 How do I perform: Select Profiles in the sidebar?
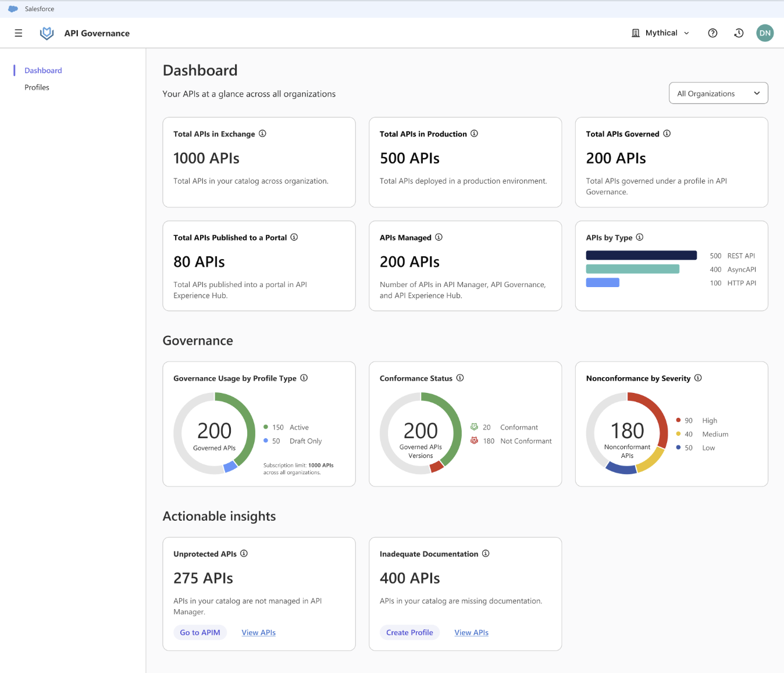pos(37,87)
